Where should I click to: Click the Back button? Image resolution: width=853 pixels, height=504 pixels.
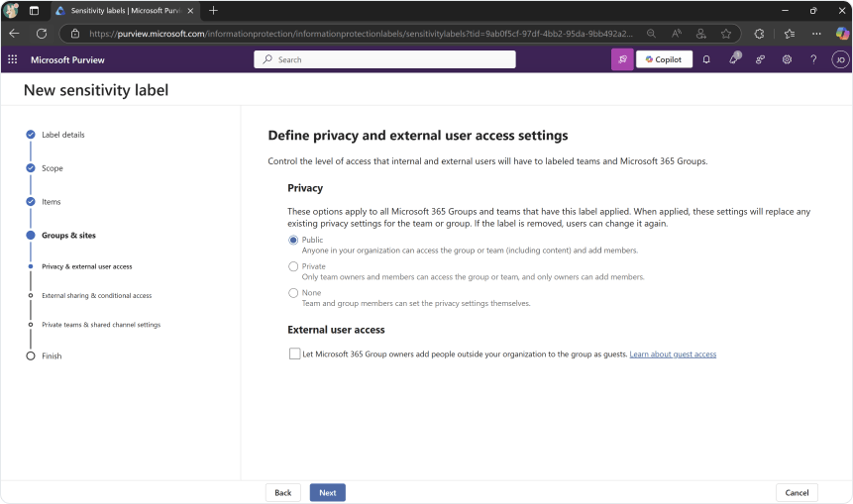click(283, 492)
